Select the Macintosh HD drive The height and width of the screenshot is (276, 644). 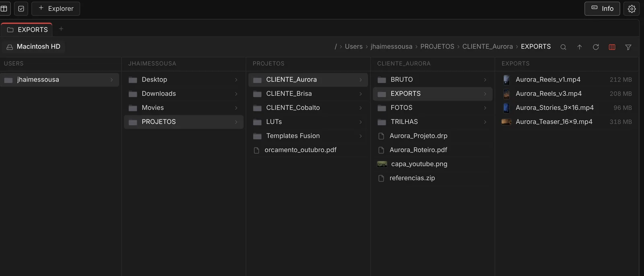[33, 47]
